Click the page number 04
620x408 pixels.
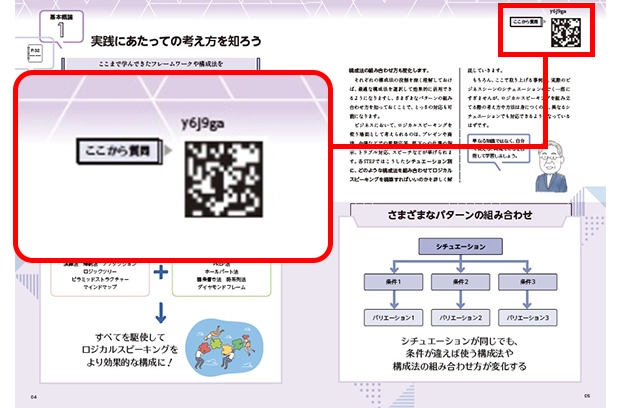tap(34, 397)
